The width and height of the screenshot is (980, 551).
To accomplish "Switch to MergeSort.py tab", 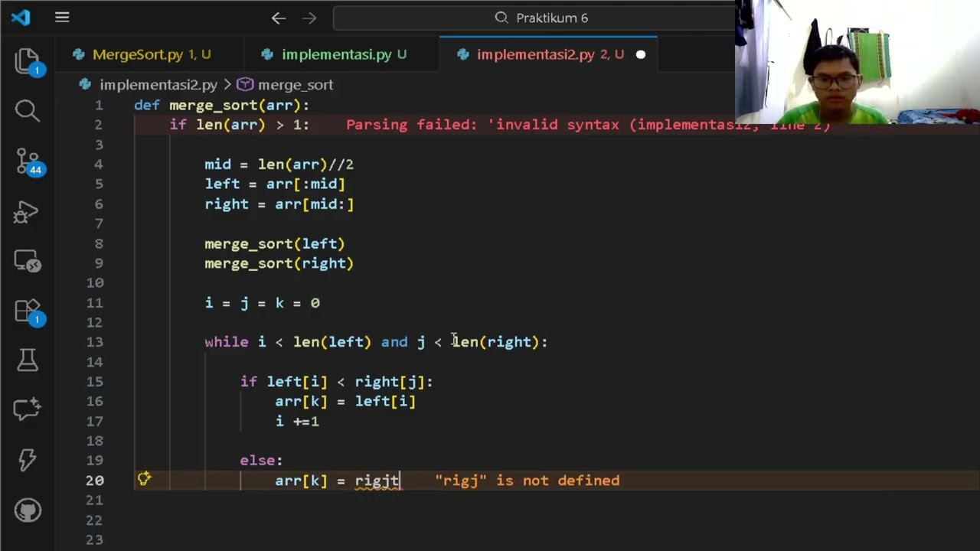I will coord(152,54).
